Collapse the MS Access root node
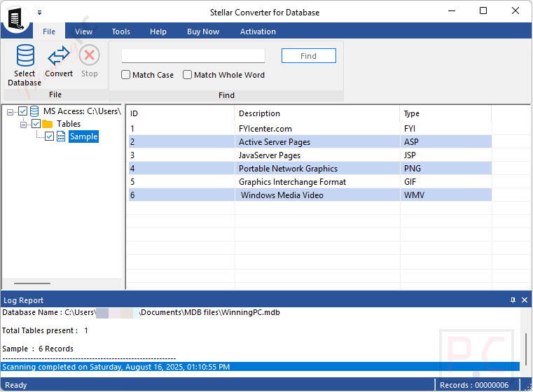Viewport: 533px width, 392px height. [11, 112]
